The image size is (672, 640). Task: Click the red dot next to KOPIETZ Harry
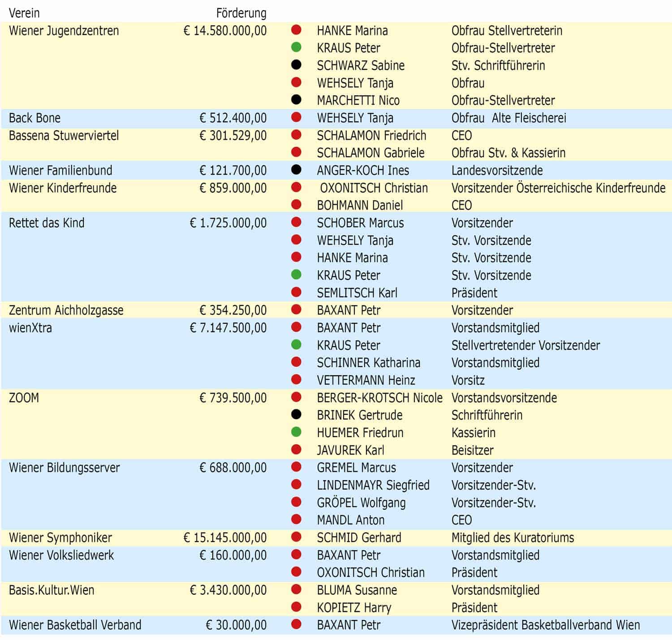[x=296, y=607]
